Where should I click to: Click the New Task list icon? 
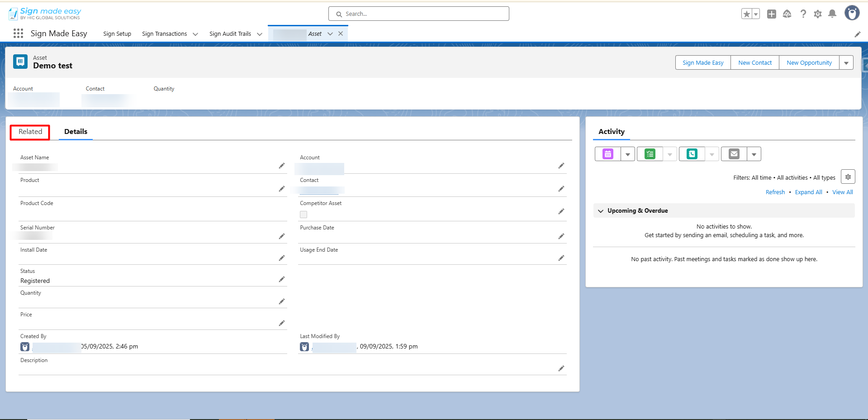pyautogui.click(x=650, y=154)
